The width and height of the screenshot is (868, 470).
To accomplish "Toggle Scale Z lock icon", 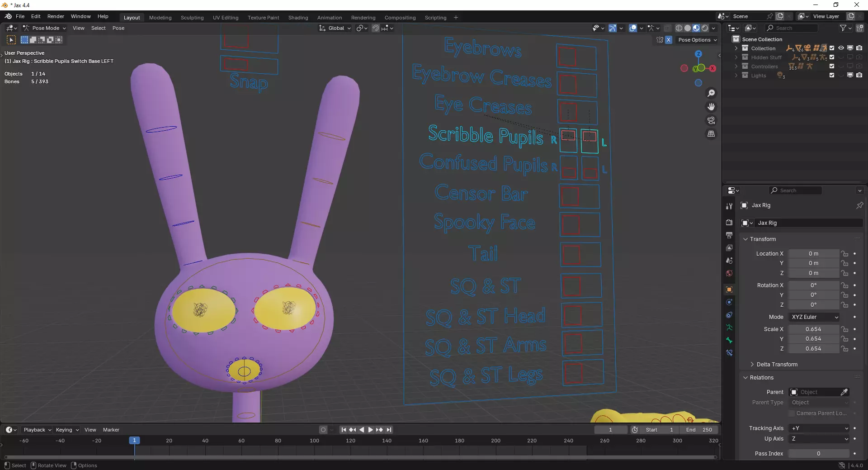I will point(844,349).
